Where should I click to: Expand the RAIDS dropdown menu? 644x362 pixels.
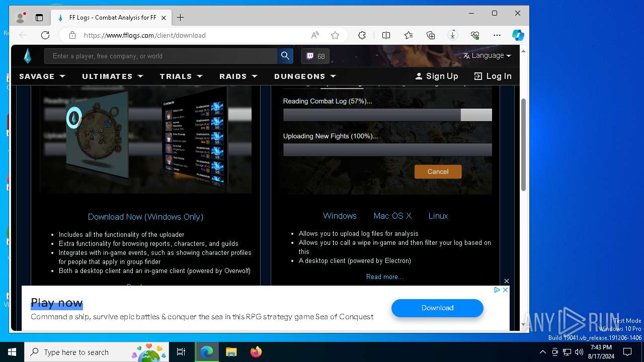pos(238,76)
